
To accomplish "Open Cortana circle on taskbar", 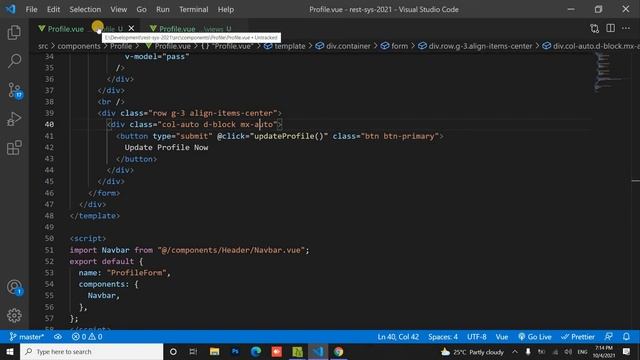I will [x=173, y=351].
